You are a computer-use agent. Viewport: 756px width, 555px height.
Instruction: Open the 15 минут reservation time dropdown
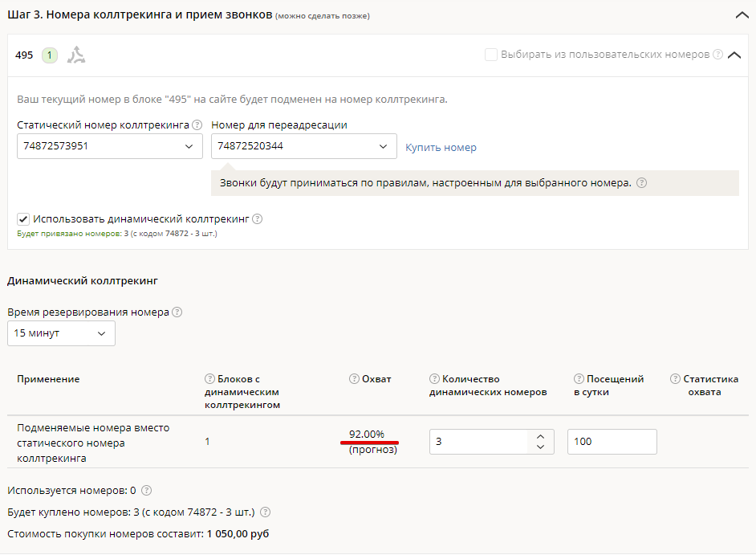coord(61,333)
